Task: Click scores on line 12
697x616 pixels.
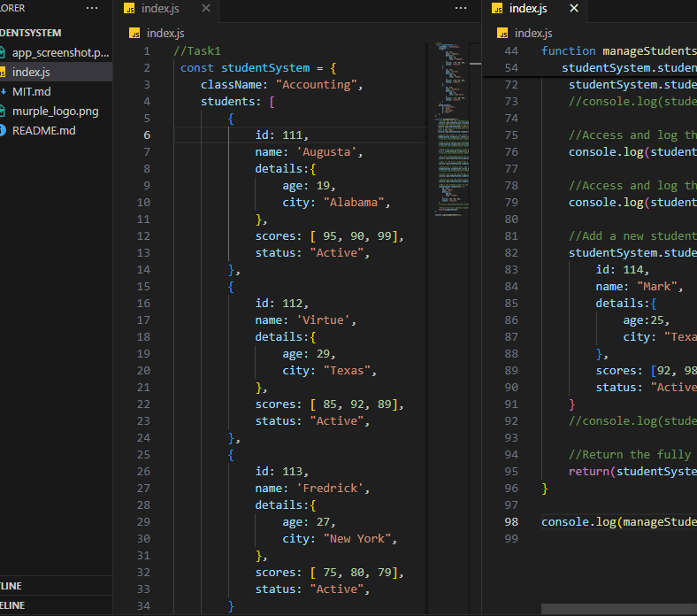Action: [x=329, y=236]
